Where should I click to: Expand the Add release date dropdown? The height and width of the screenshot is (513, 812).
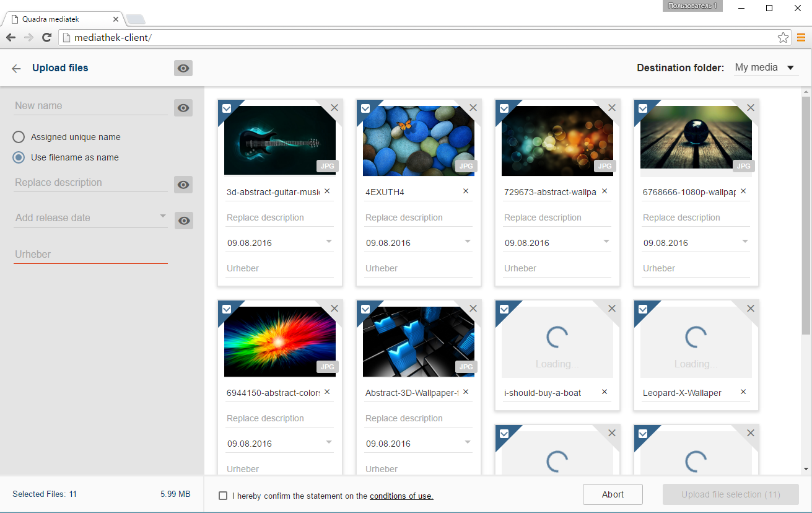pyautogui.click(x=162, y=216)
